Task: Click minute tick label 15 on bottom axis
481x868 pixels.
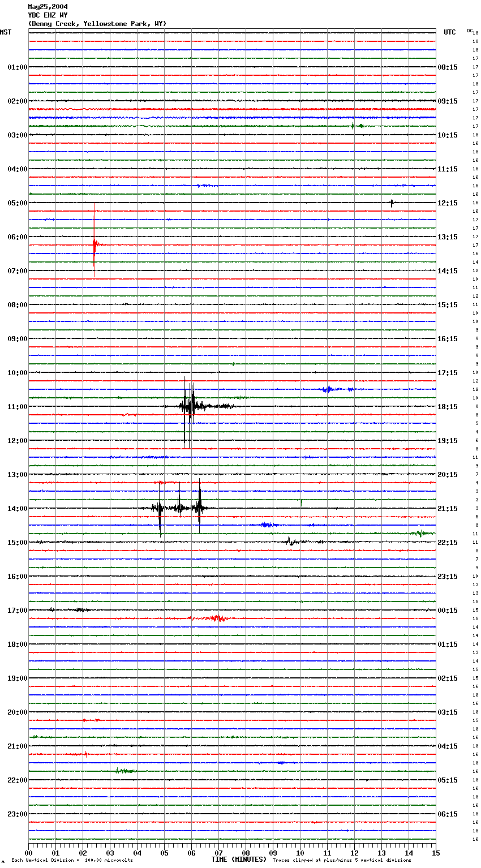Action: (x=436, y=853)
